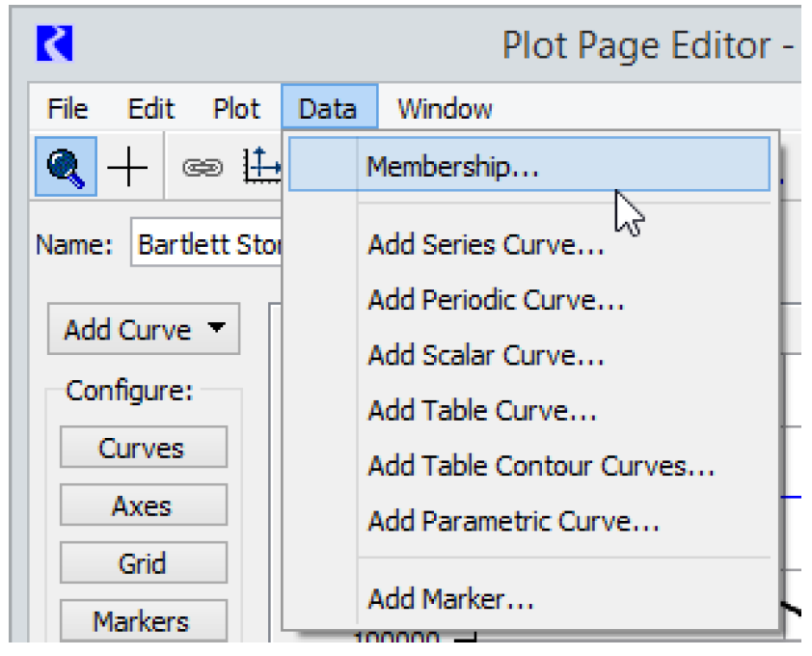Select Add Table Contour Curves...

tap(541, 467)
